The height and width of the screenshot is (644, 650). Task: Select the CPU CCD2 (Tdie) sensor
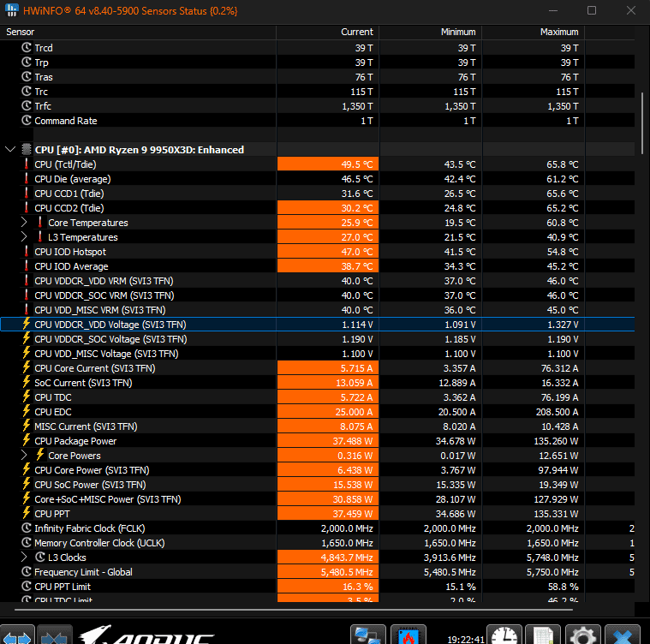[318, 208]
